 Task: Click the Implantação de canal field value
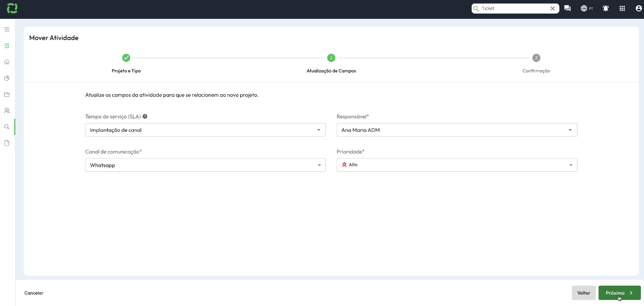coord(116,130)
